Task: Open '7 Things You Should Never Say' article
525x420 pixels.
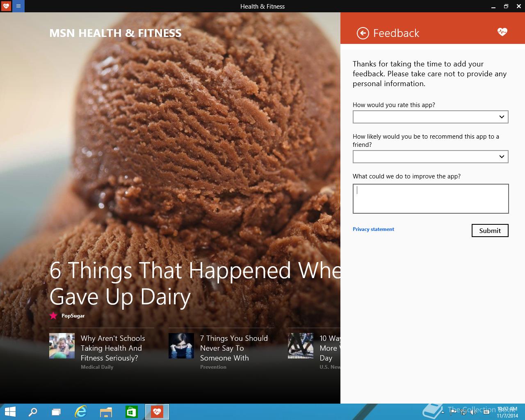Action: (234, 348)
